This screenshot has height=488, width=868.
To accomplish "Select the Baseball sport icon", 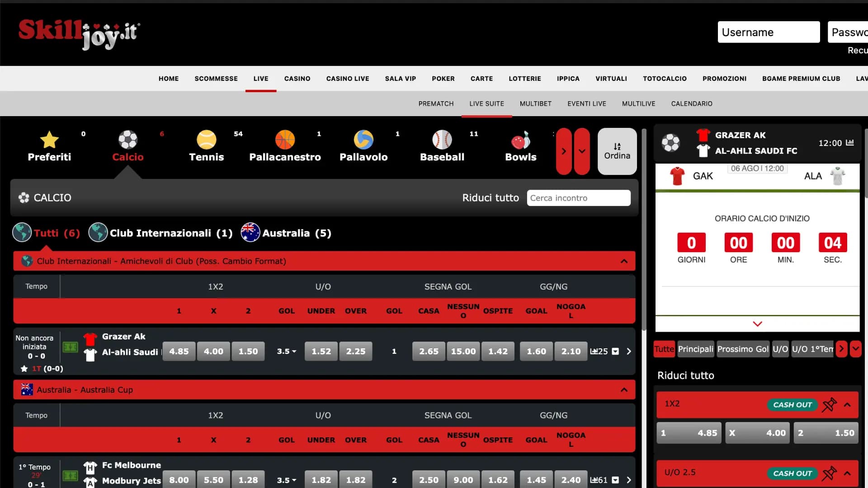I will (x=442, y=140).
